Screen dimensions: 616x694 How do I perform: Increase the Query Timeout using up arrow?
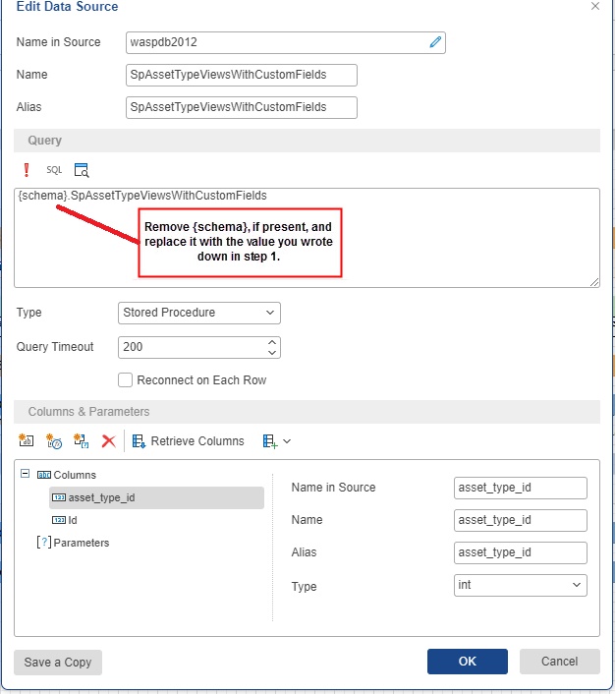click(272, 342)
